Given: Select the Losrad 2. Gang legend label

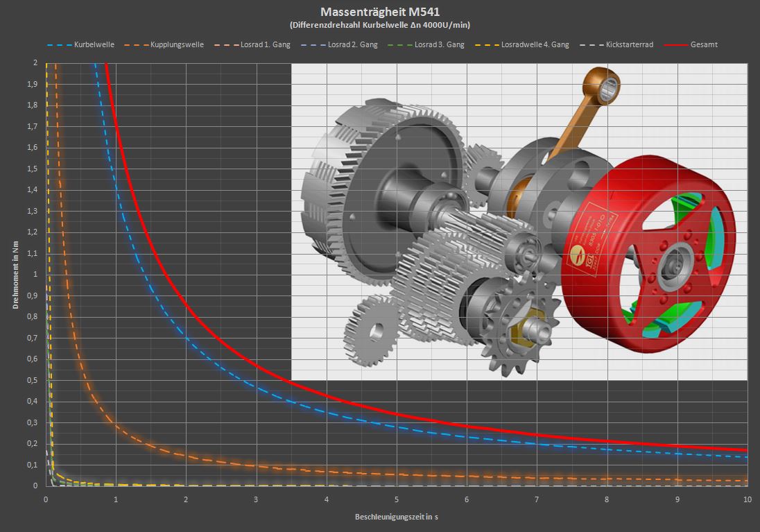Looking at the screenshot, I should [353, 44].
